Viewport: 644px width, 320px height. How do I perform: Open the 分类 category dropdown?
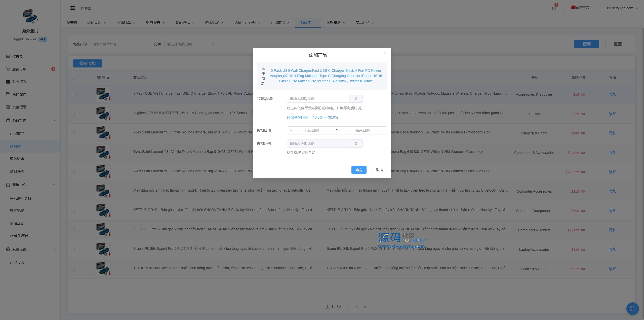click(x=191, y=44)
